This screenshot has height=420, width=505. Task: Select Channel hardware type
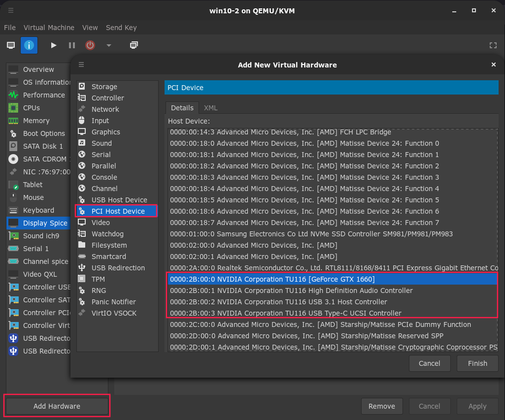[x=118, y=189]
